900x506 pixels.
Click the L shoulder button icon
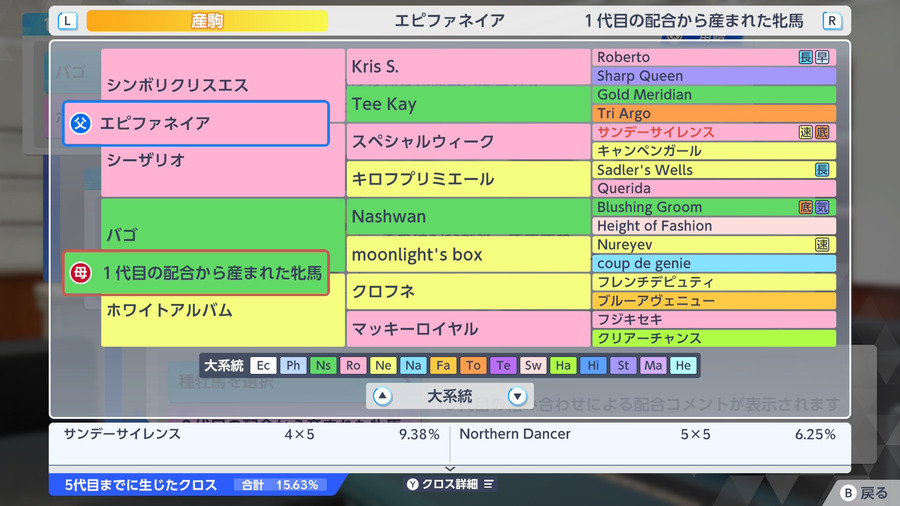68,21
